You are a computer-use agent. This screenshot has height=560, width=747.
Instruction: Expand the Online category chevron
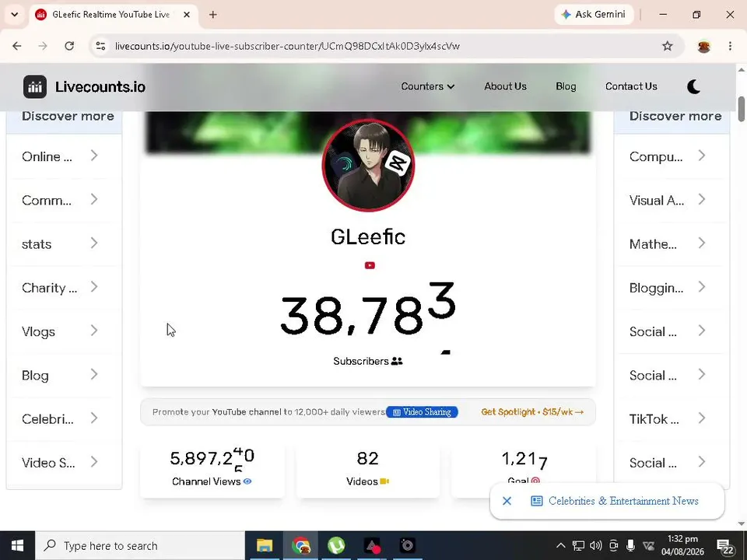click(x=94, y=156)
